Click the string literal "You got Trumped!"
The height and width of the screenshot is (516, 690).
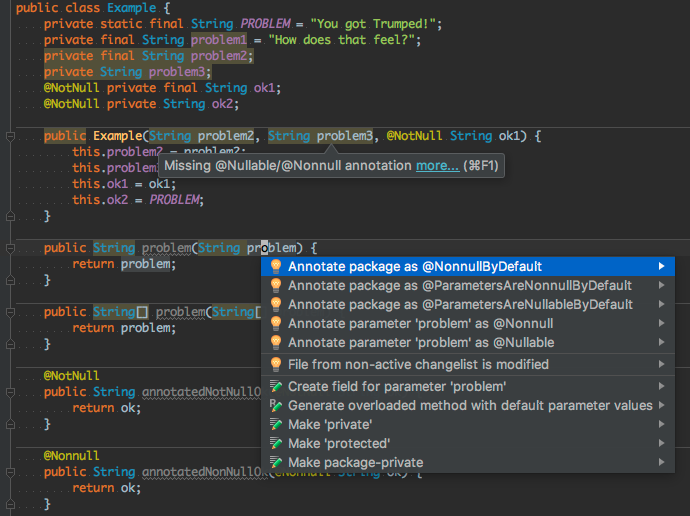tap(373, 24)
